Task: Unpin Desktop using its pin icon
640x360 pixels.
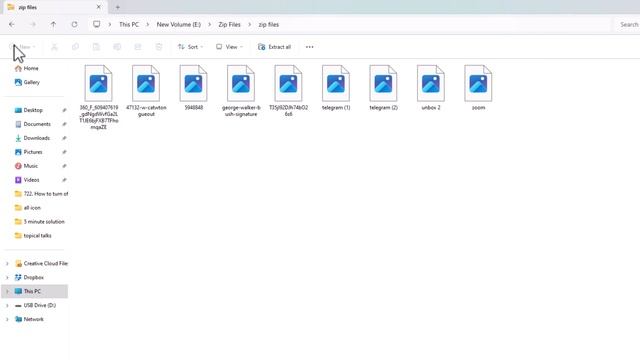Action: click(64, 110)
